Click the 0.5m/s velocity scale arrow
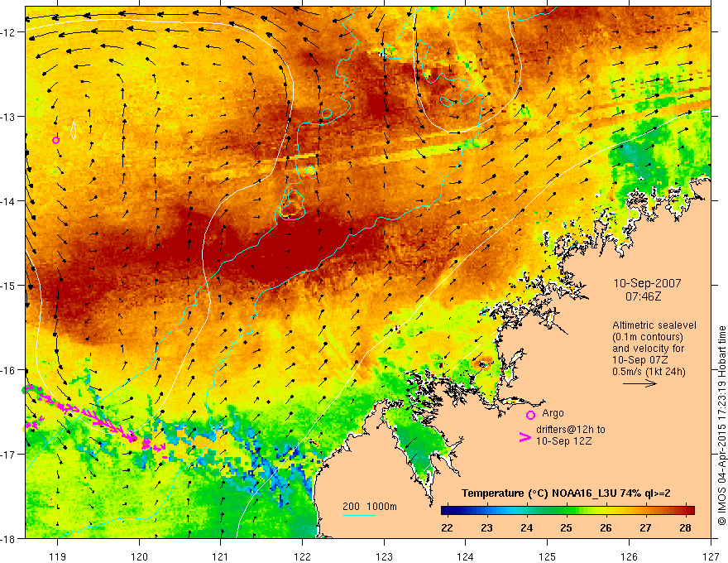This screenshot has height=563, width=728. [x=639, y=383]
